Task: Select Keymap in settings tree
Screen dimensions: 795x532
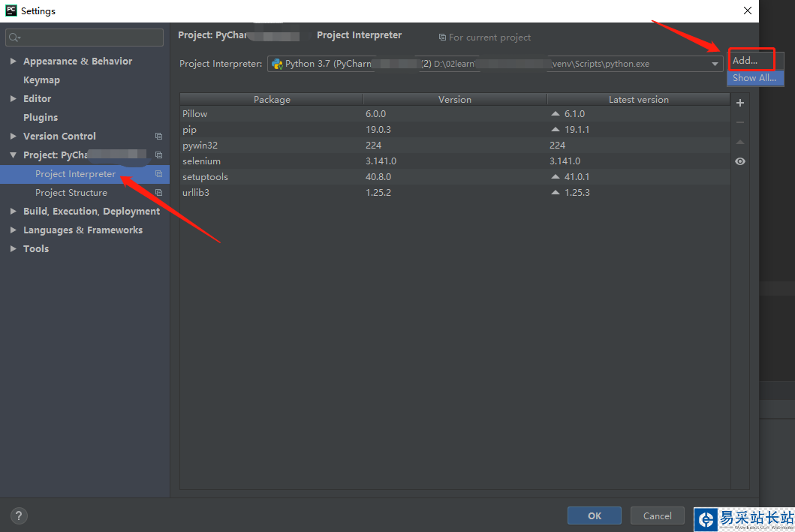Action: pos(41,80)
